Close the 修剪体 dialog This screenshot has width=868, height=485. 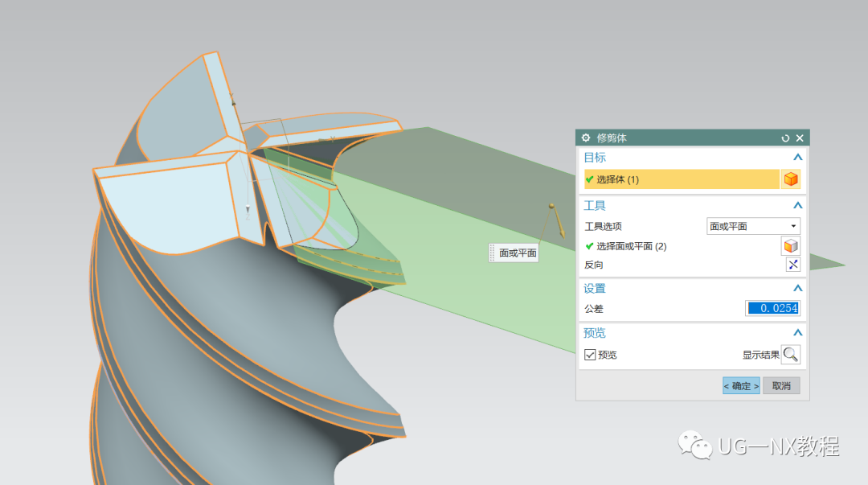pyautogui.click(x=800, y=138)
